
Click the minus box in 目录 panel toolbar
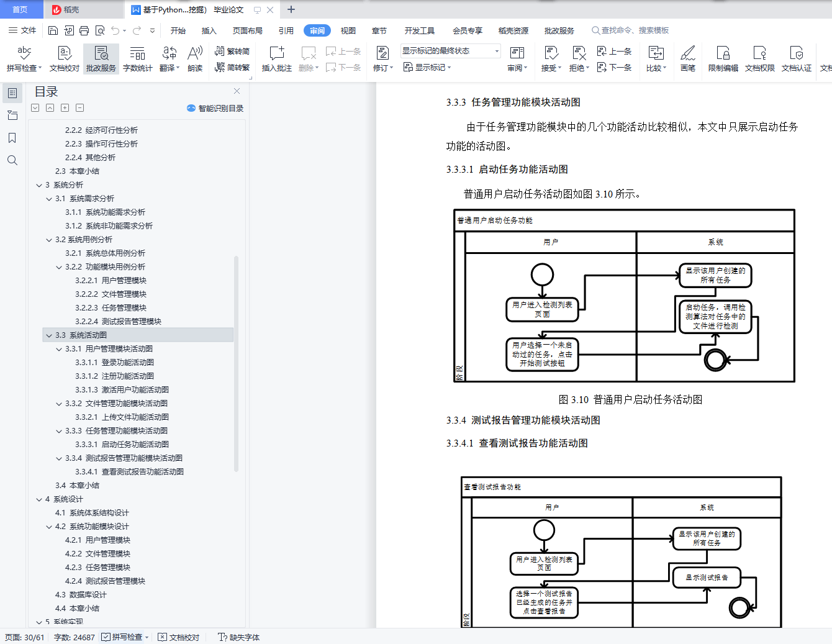pyautogui.click(x=79, y=108)
